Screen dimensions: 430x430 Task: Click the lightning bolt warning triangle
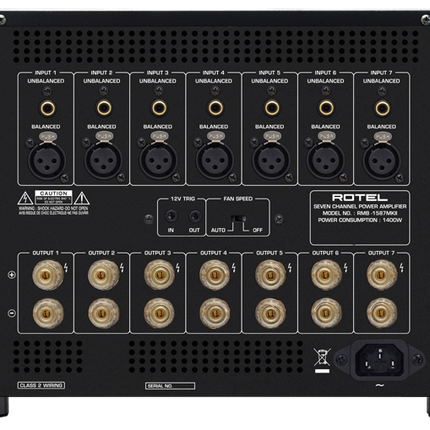point(25,198)
